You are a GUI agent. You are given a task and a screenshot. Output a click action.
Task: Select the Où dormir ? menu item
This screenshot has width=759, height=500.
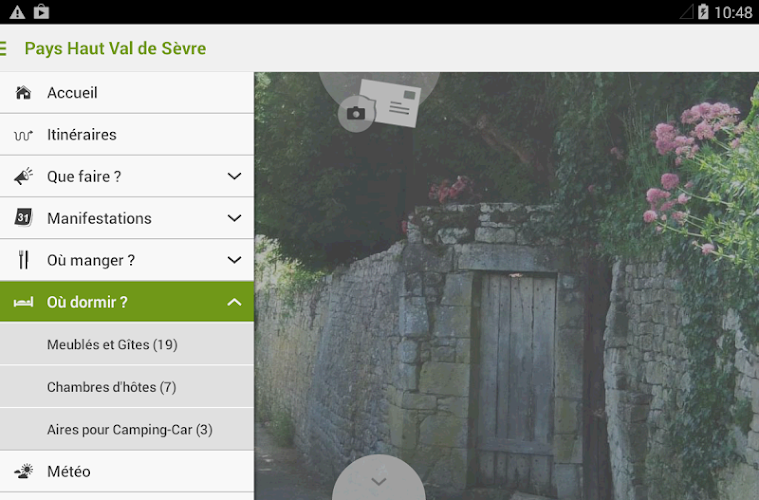coord(127,302)
